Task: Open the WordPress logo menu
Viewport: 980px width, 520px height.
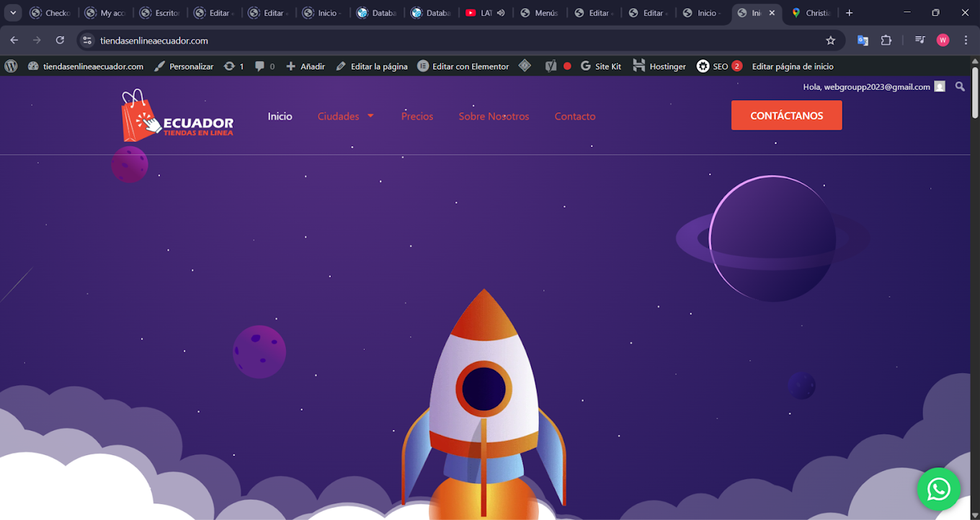Action: pyautogui.click(x=11, y=66)
